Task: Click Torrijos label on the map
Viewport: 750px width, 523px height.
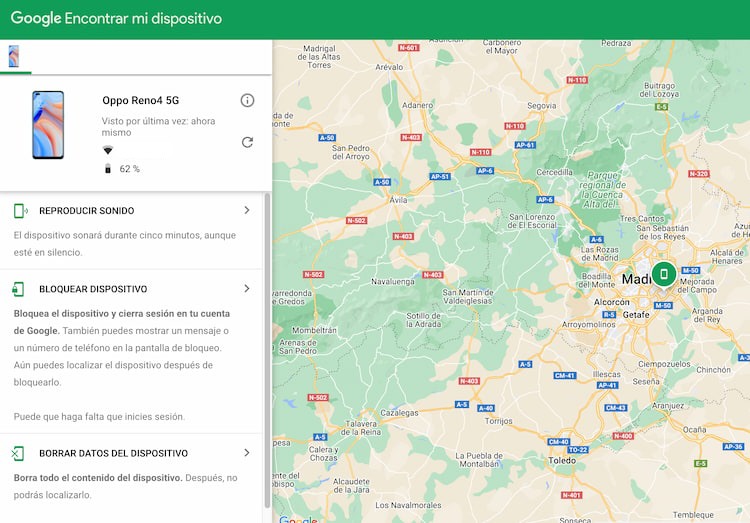Action: (498, 421)
